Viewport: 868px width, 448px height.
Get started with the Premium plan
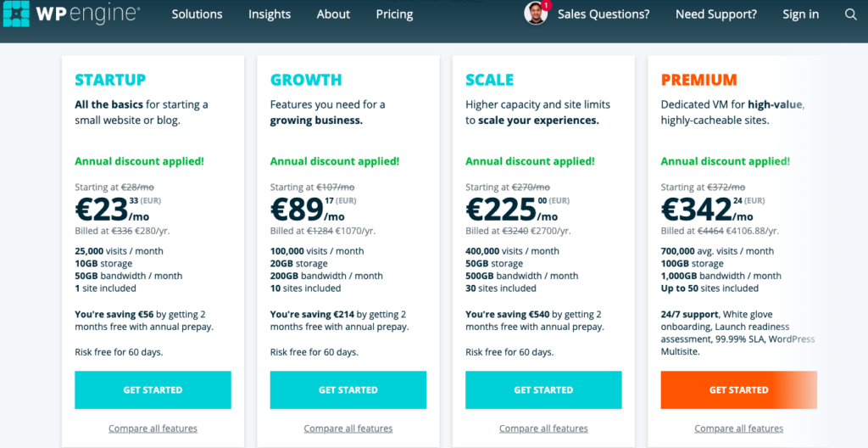[x=739, y=389]
